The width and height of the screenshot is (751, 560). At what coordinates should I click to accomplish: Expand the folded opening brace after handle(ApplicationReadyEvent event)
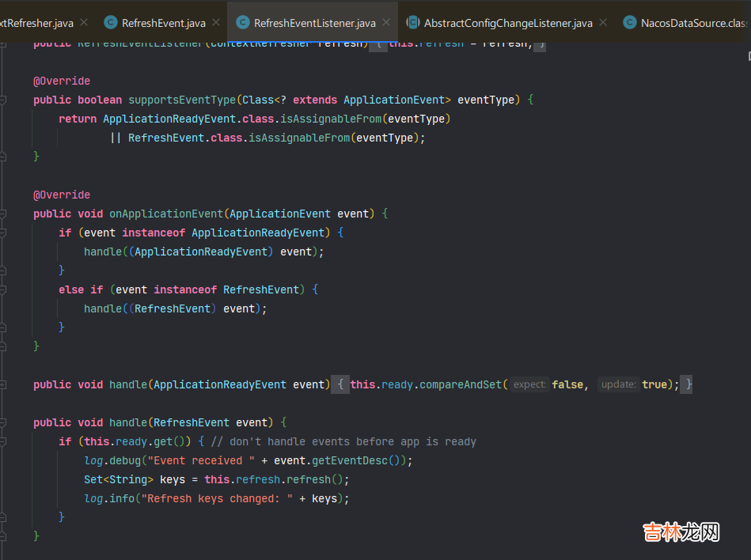tap(339, 384)
